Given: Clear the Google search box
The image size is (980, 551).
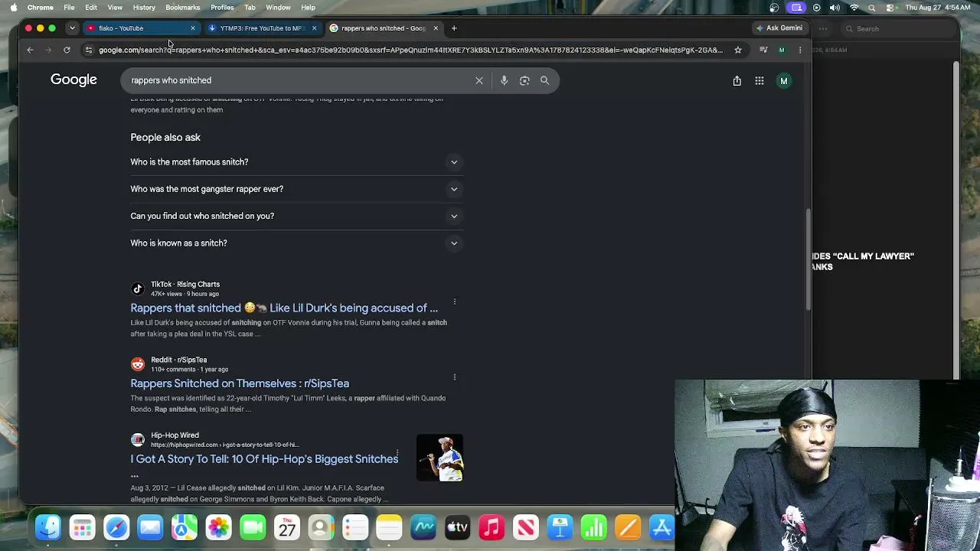Looking at the screenshot, I should [x=479, y=80].
